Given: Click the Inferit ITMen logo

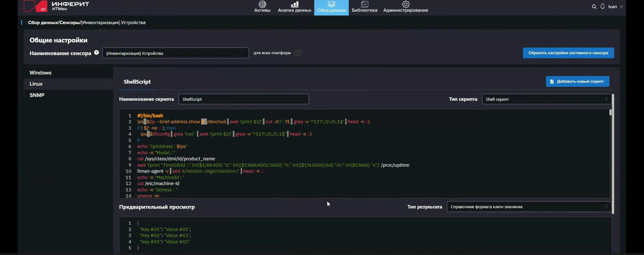Looking at the screenshot, I should click(x=56, y=6).
